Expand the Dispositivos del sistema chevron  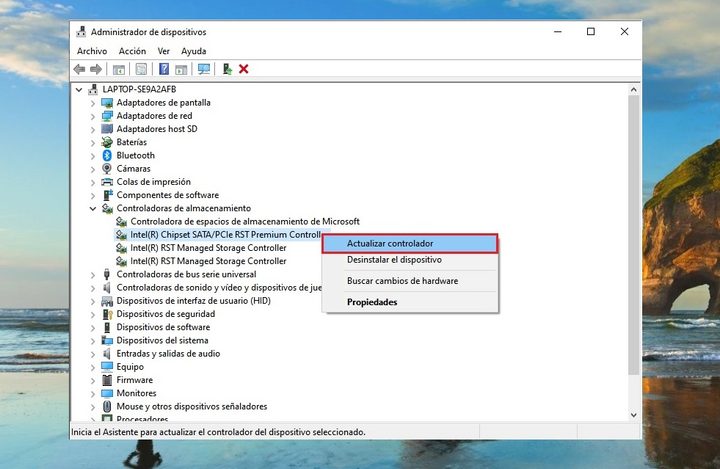93,341
